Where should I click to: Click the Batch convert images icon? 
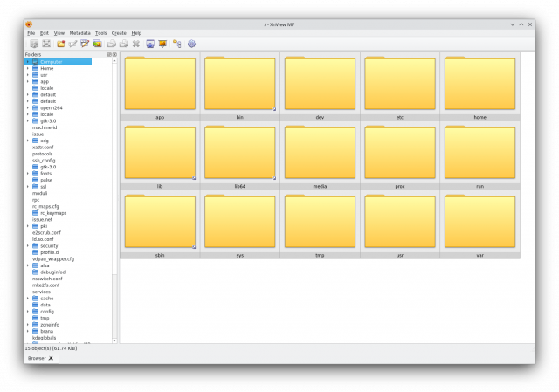[x=97, y=44]
